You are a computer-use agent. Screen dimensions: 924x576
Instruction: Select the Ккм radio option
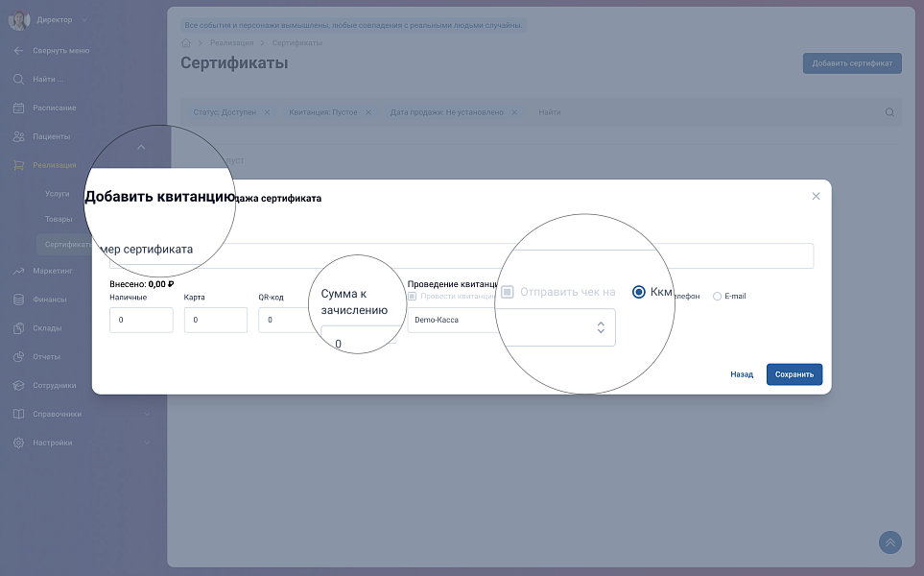(x=639, y=292)
